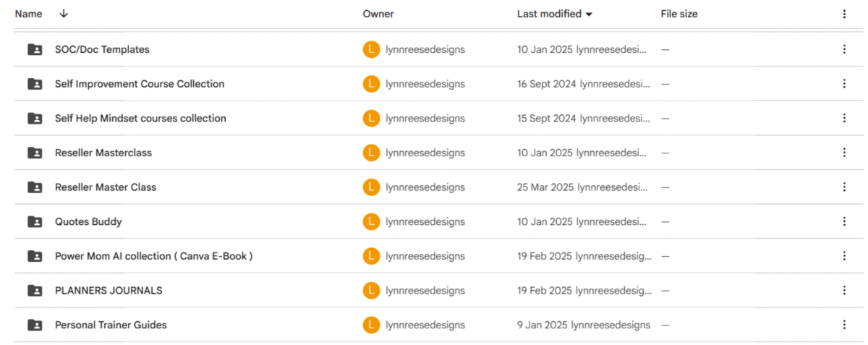Click owner name lynnreesedesigns on SOC/Doc Templates row
This screenshot has height=345, width=868.
425,49
